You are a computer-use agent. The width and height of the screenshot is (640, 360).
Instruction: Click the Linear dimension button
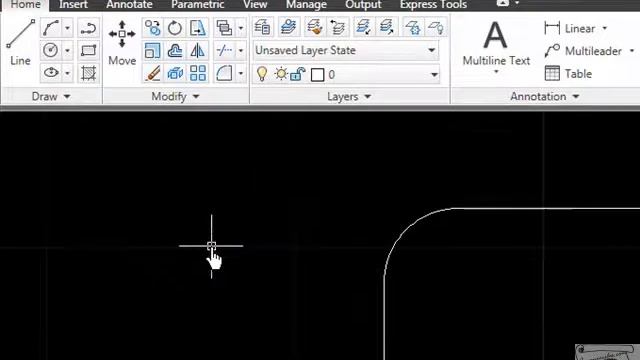tap(570, 28)
